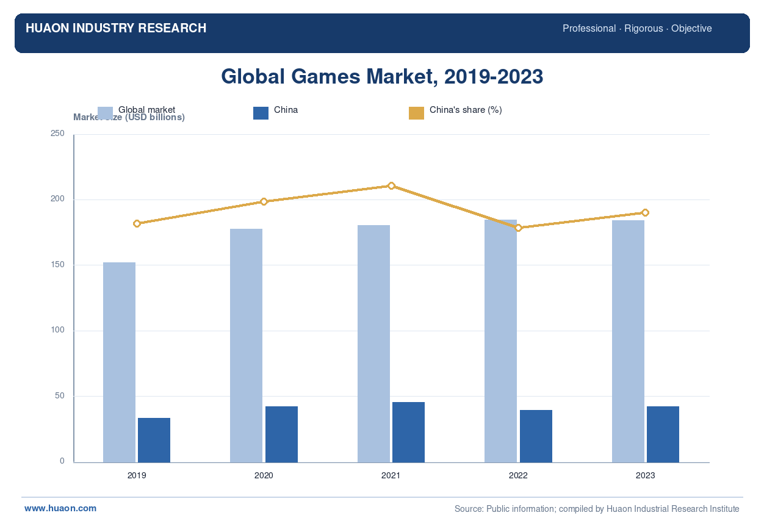Select the 2021 China bar

point(408,432)
